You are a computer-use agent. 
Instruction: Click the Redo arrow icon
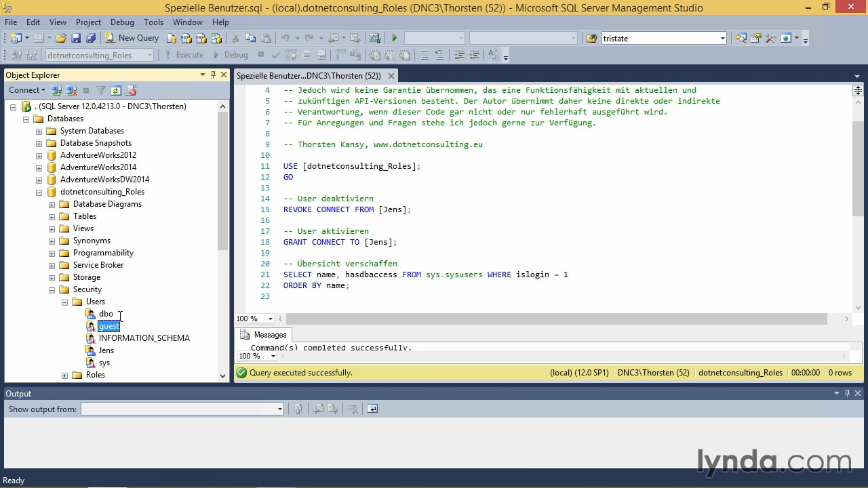(309, 38)
